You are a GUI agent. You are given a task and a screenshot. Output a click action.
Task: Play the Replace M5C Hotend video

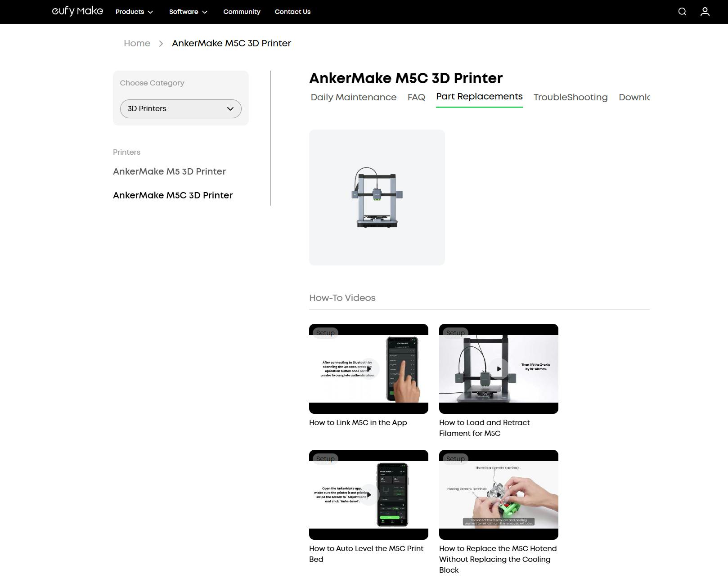pyautogui.click(x=499, y=495)
